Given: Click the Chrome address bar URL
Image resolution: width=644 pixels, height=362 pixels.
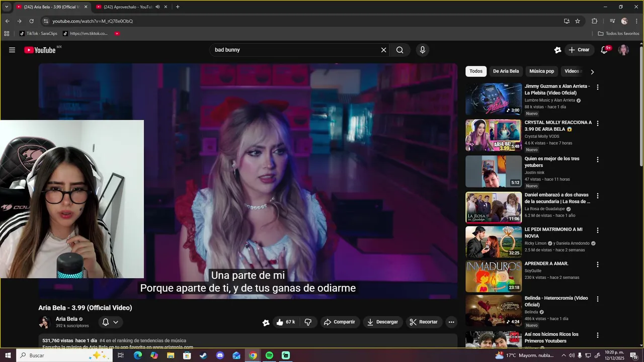Looking at the screenshot, I should click(x=93, y=21).
